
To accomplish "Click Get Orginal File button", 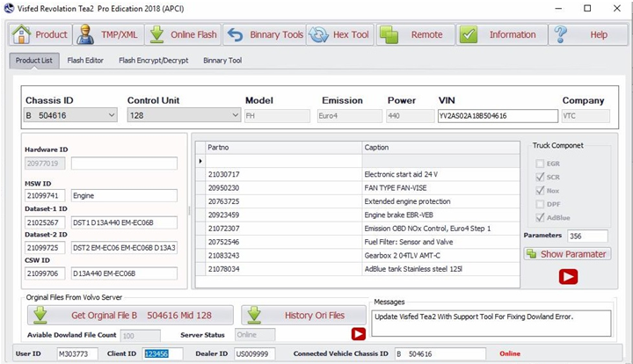I will [130, 315].
